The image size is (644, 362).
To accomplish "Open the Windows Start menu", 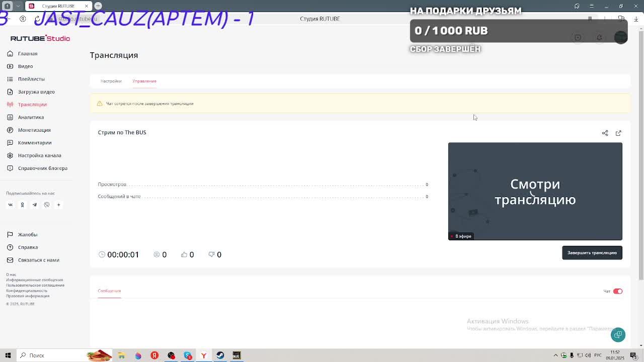I will [x=8, y=355].
